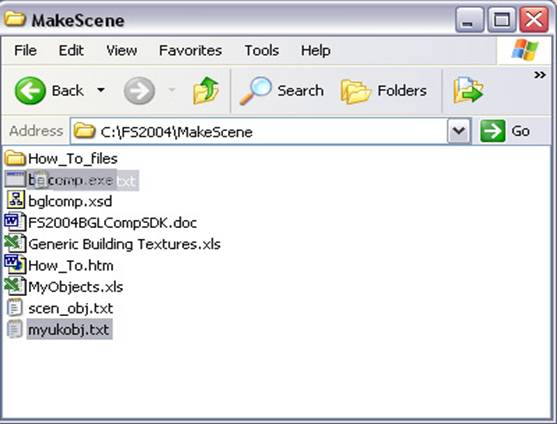
Task: Select the MyObjects.xls Excel icon
Action: [15, 286]
